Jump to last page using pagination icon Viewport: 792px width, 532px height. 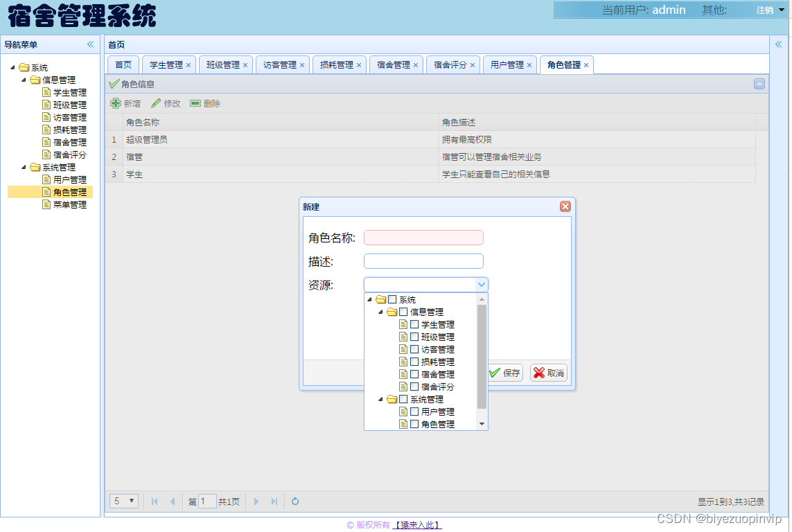(273, 501)
